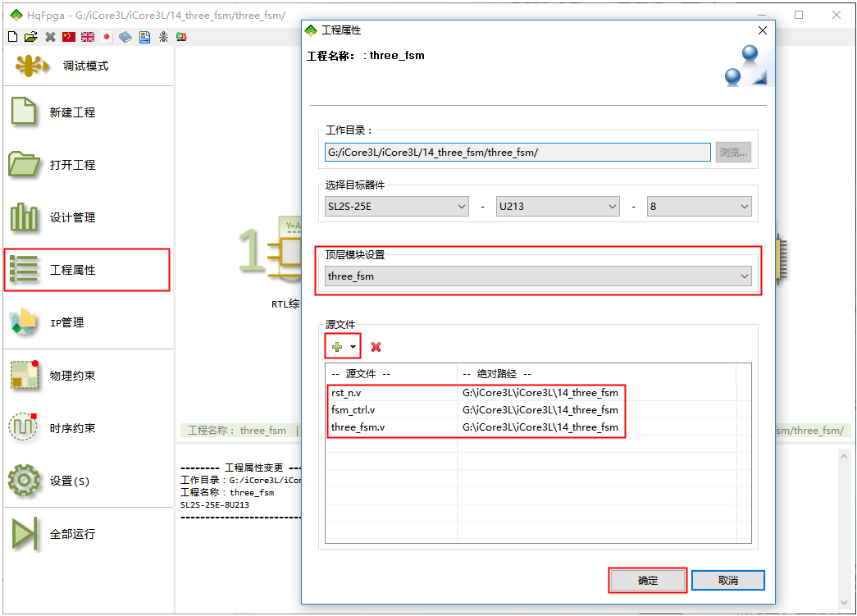Click the 确定 button
857x616 pixels.
click(x=647, y=580)
